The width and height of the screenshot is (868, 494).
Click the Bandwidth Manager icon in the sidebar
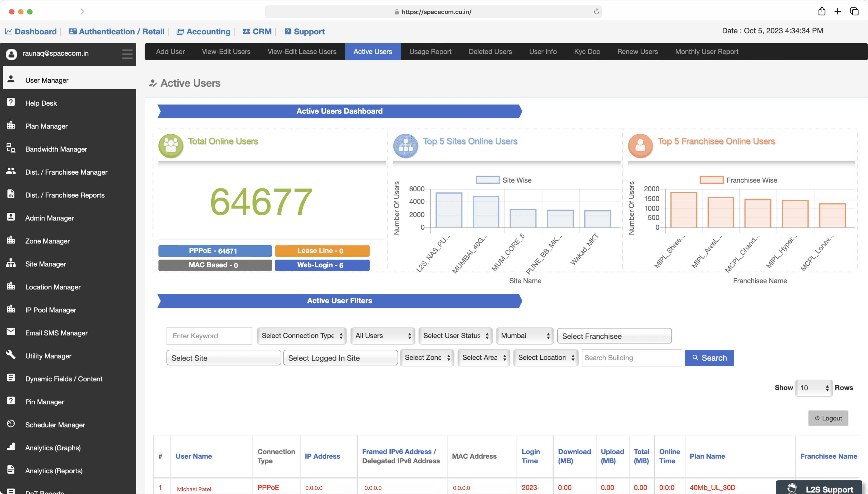11,148
